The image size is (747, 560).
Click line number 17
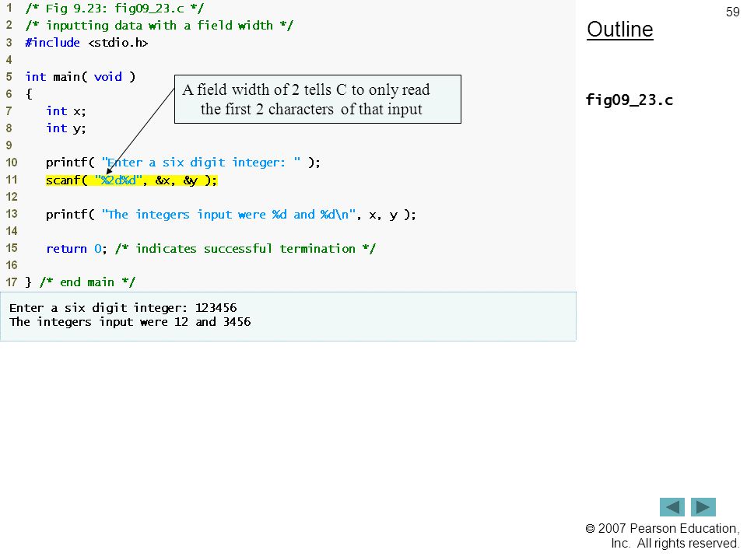click(x=12, y=282)
